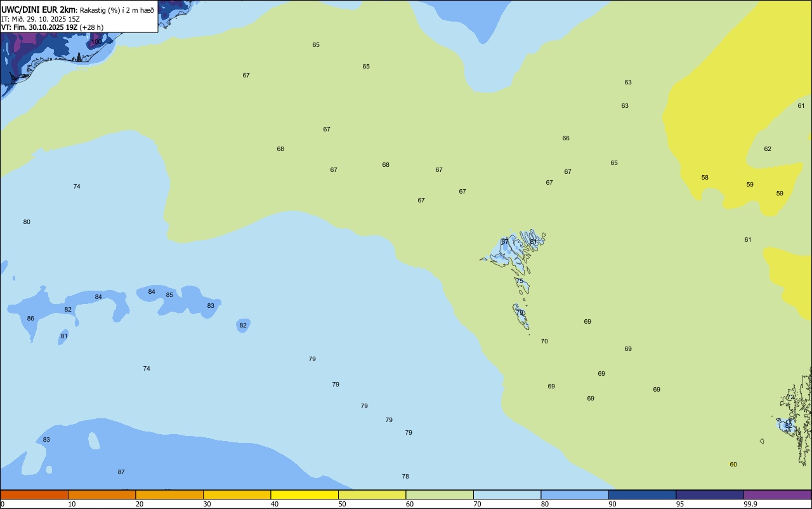Click the "58" humidity value in yellow area
Image resolution: width=812 pixels, height=509 pixels.
tap(705, 178)
